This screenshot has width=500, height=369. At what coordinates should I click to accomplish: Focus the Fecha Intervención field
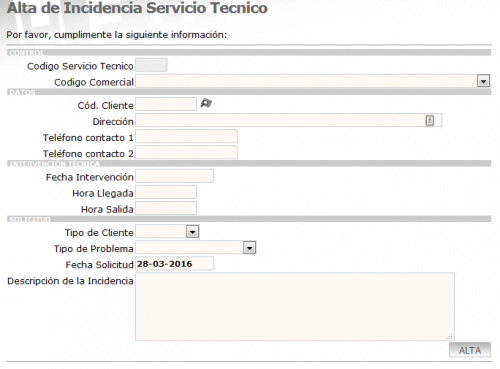(174, 176)
